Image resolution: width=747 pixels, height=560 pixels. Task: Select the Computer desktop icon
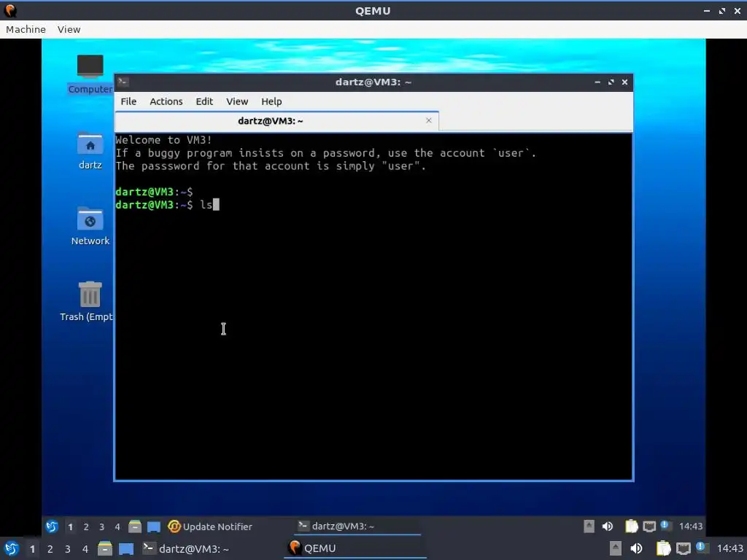(x=90, y=74)
